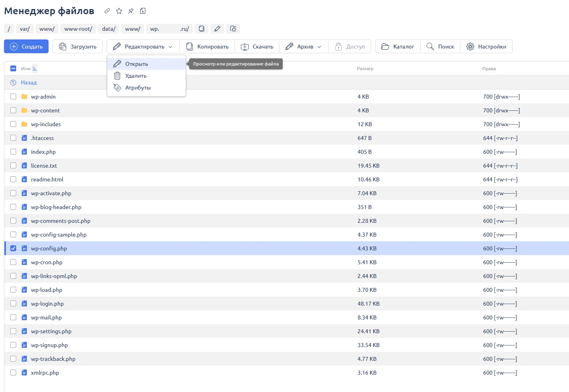569x392 pixels.
Task: Add the current folder to favorites
Action: click(x=233, y=29)
